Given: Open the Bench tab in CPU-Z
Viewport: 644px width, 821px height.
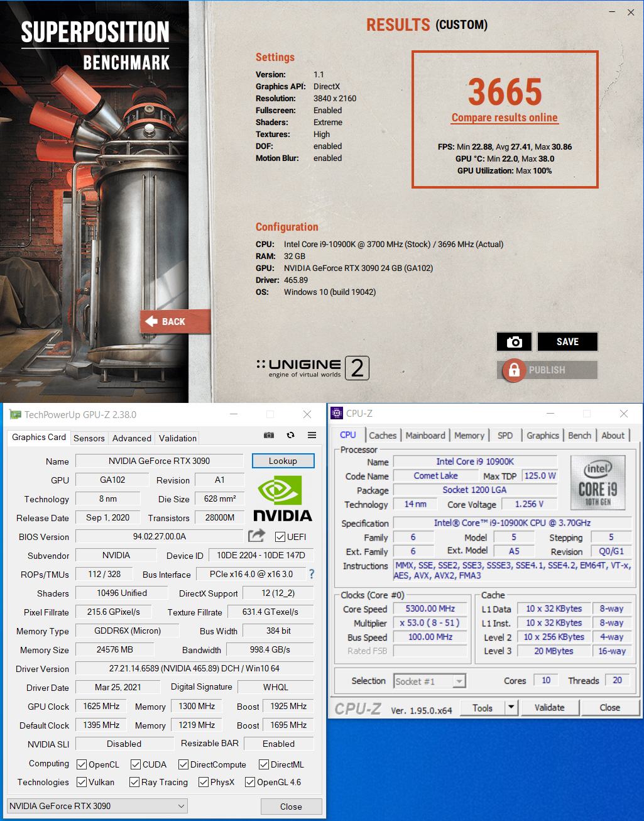Looking at the screenshot, I should 579,435.
